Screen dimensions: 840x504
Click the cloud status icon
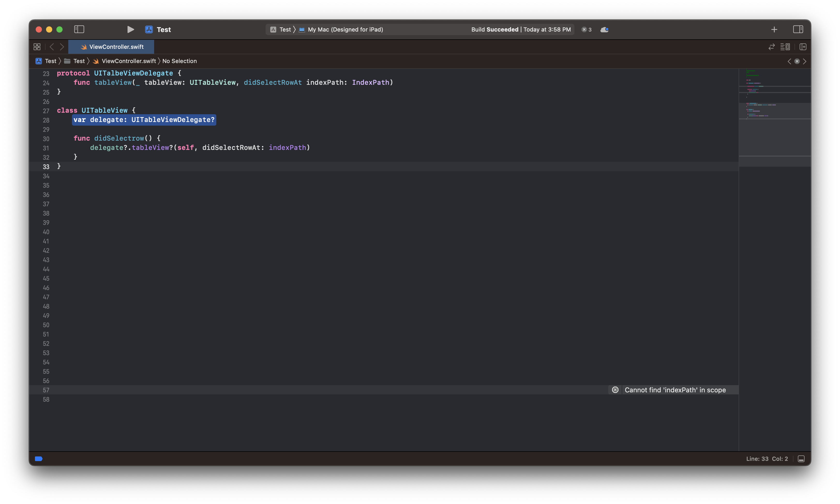point(604,29)
